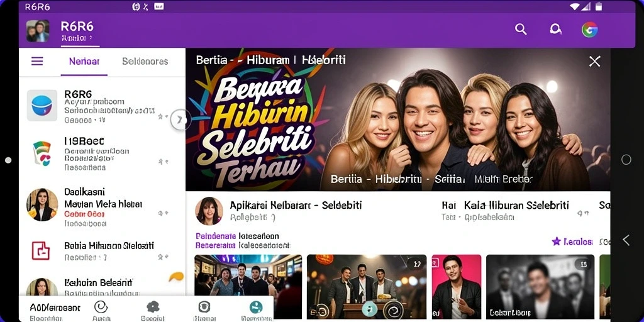Open the pink thumbnail of a man

point(457,287)
